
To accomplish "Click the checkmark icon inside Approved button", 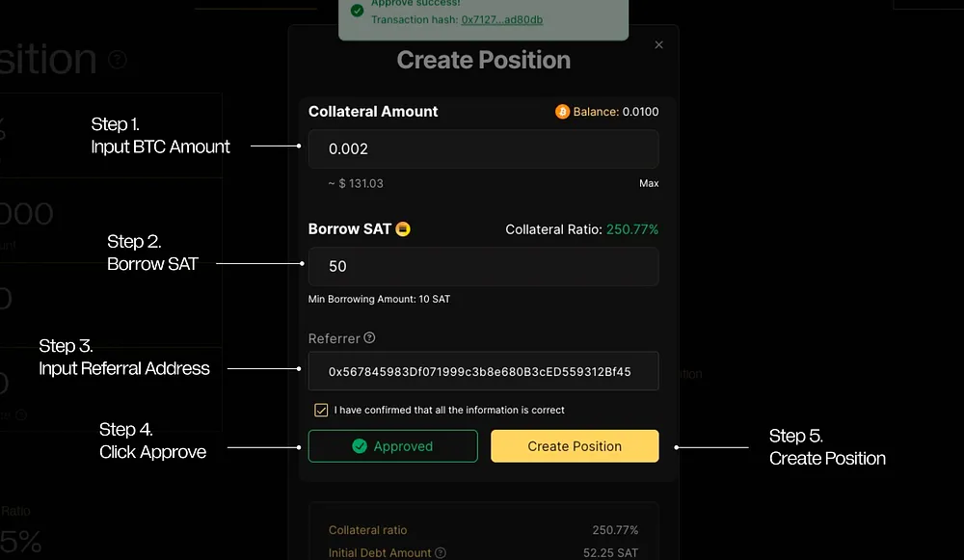I will tap(360, 446).
